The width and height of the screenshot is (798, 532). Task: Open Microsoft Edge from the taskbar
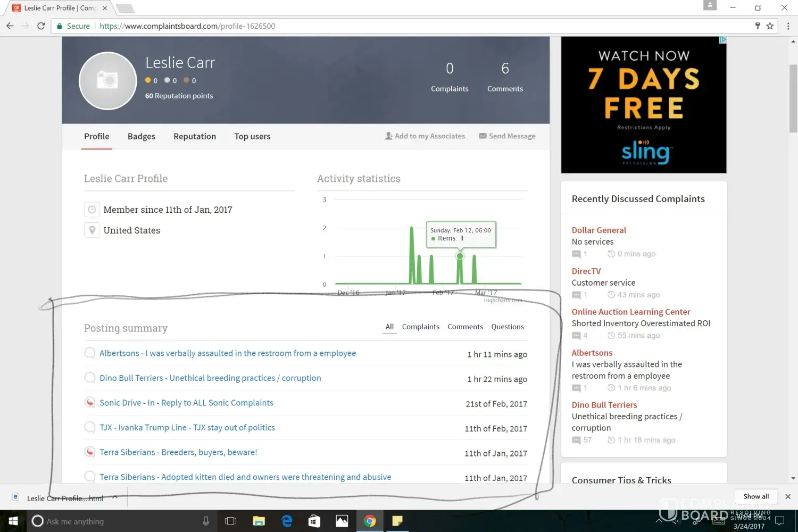click(287, 521)
